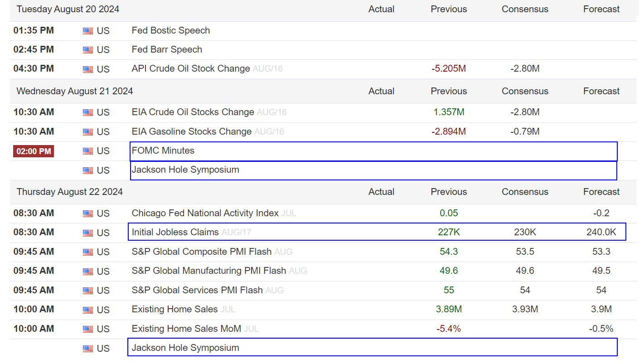Viewport: 644px width, 364px height.
Task: Click the US flag beside Fed Bostic Speech
Action: [88, 31]
